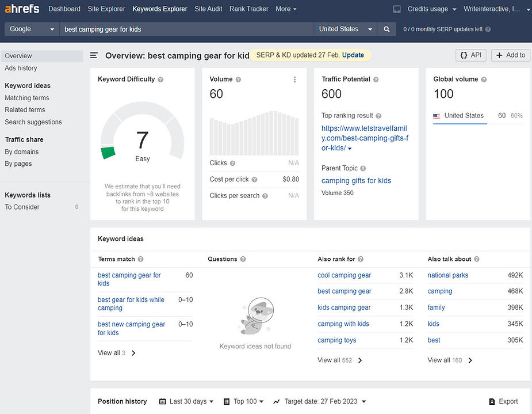Click the Export download icon
The height and width of the screenshot is (414, 532).
pos(492,402)
